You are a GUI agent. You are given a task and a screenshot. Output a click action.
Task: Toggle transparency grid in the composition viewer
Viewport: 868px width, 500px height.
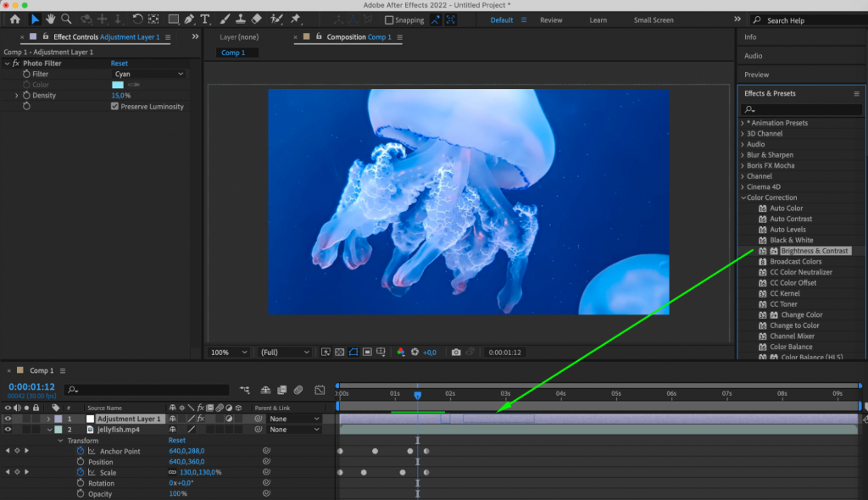[338, 352]
